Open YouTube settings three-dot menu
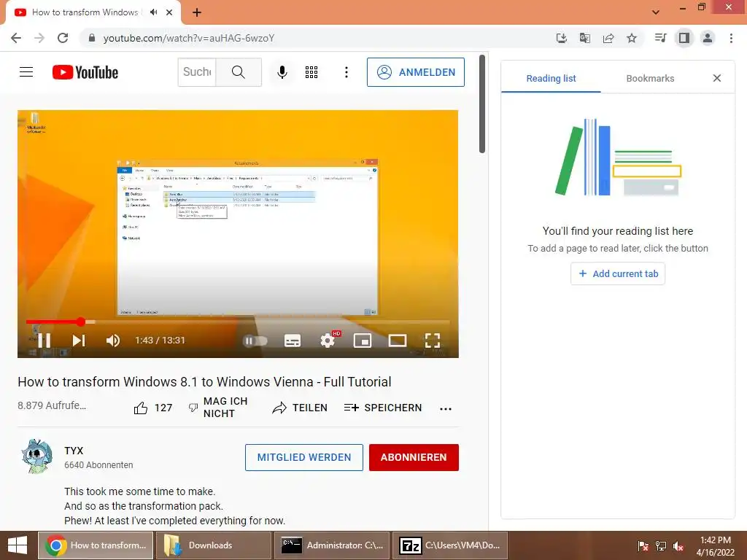 coord(347,72)
